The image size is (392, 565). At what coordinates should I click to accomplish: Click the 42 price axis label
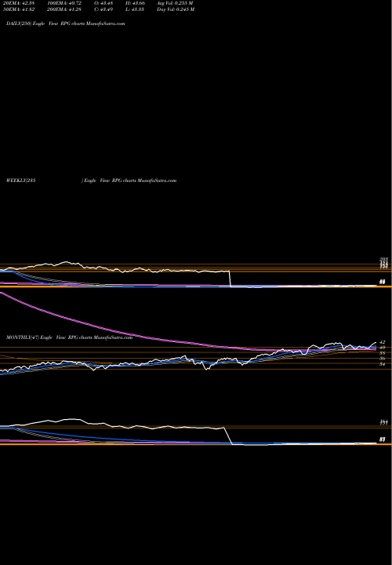tap(383, 342)
